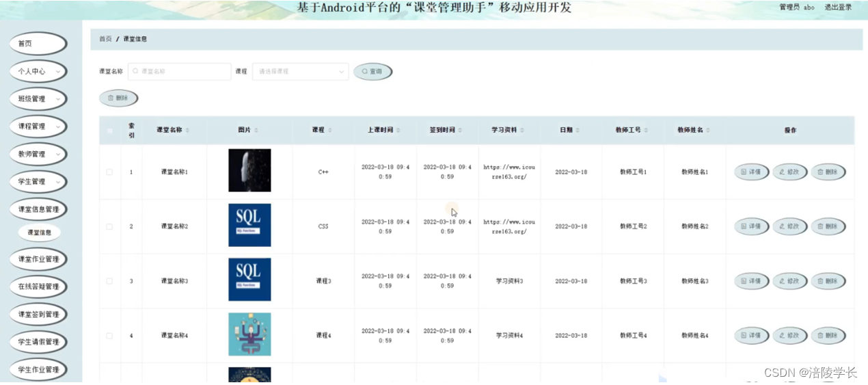The height and width of the screenshot is (385, 868).
Task: Open the SQL image in 课堂名称2 row
Action: click(x=249, y=225)
